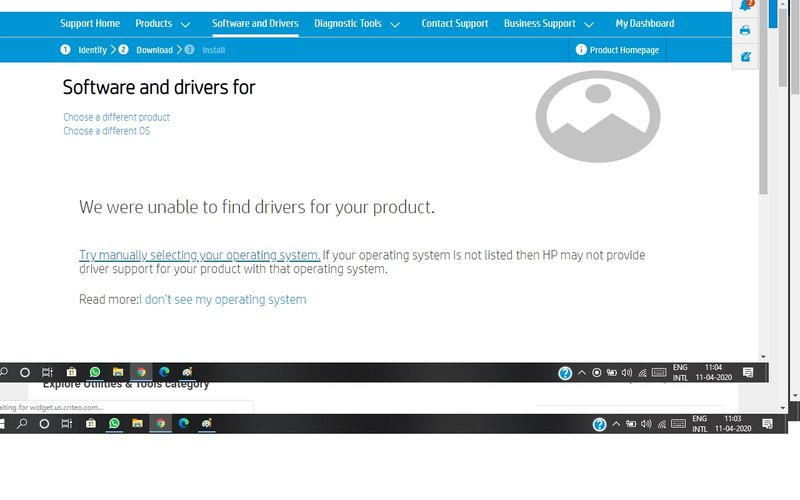Open Paint in the 11:03 taskbar
This screenshot has width=800, height=500.
point(207,423)
